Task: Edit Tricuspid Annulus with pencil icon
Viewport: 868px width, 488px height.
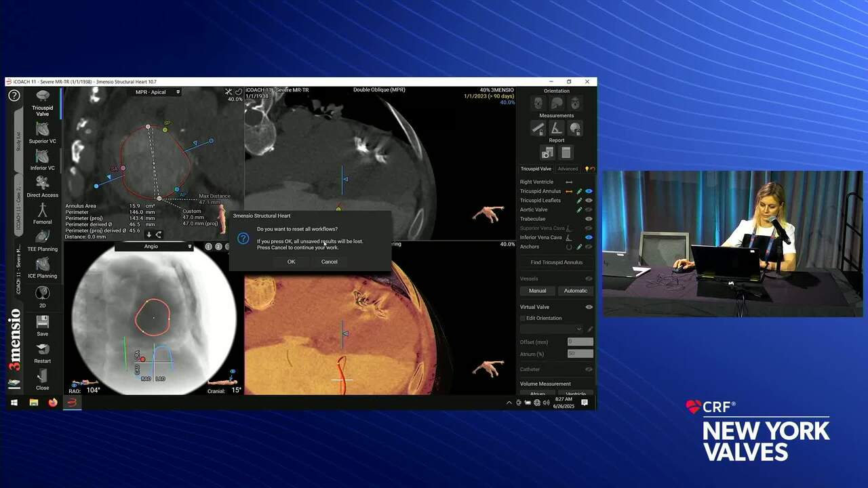Action: (x=579, y=191)
